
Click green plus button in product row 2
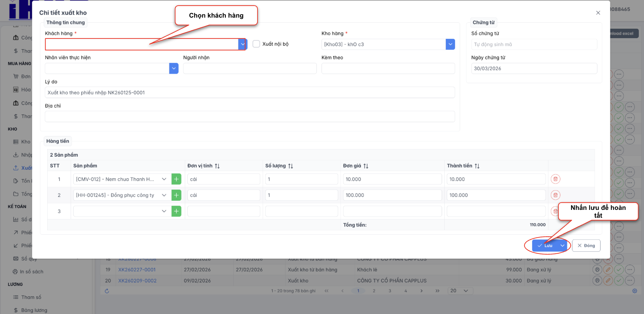[176, 195]
